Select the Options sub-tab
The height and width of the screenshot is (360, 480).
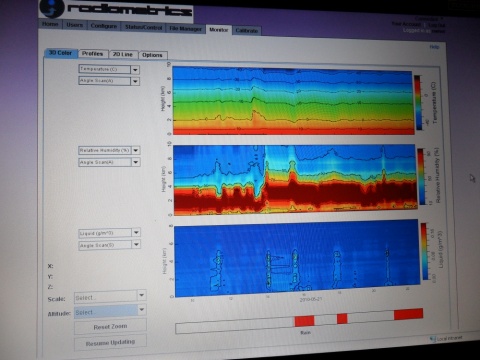tap(152, 55)
